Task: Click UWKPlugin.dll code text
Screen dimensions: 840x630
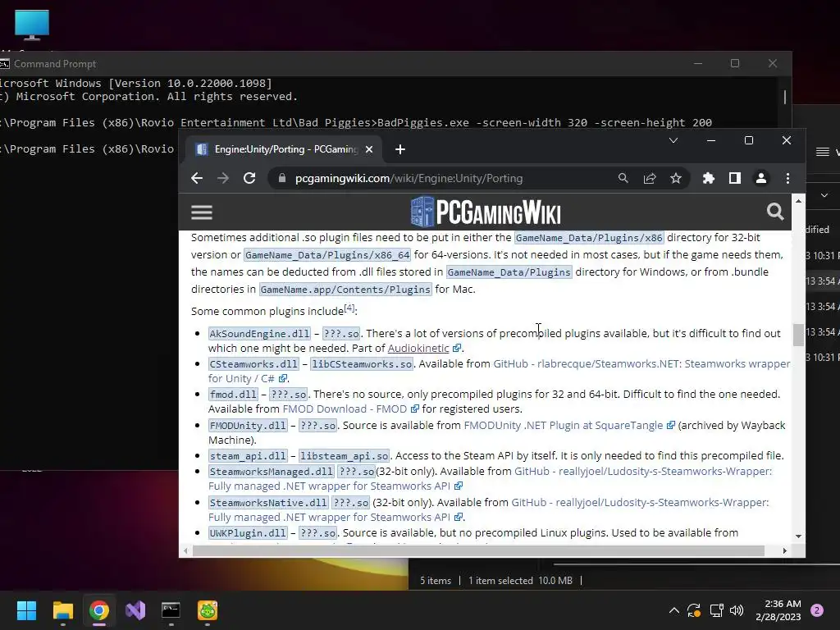Action: pyautogui.click(x=248, y=533)
